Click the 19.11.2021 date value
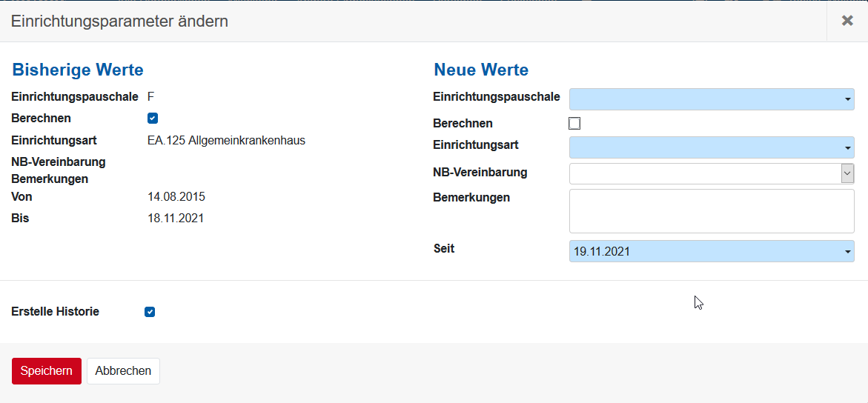 click(x=602, y=252)
